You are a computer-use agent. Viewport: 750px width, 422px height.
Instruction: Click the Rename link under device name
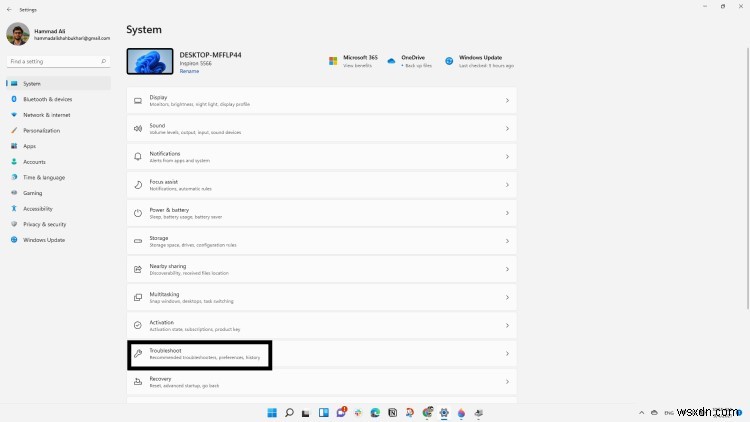(x=189, y=71)
